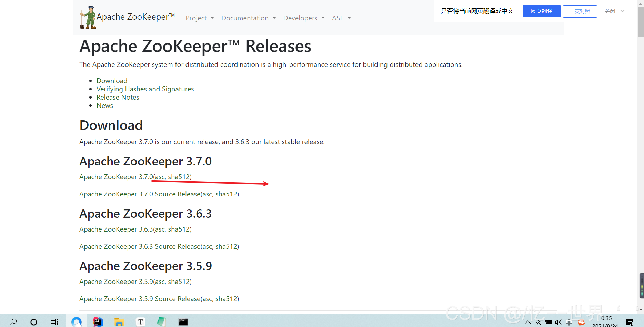Expand the ASF dropdown menu
The width and height of the screenshot is (644, 327).
coord(342,18)
